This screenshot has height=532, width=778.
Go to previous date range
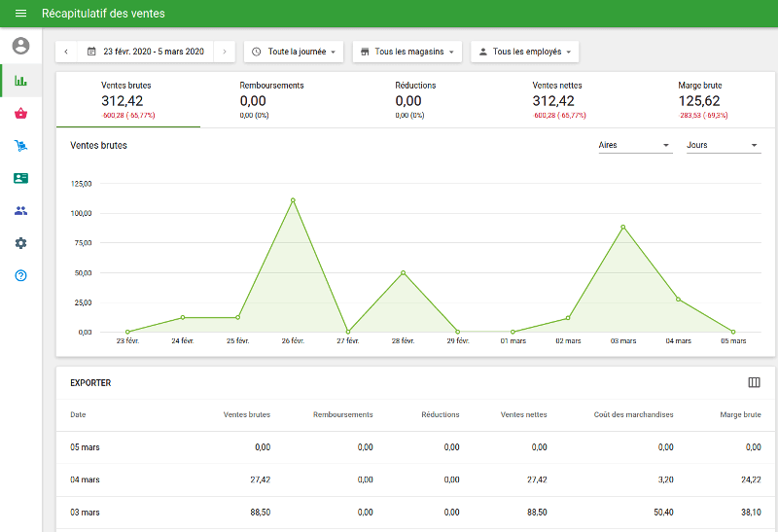[66, 52]
